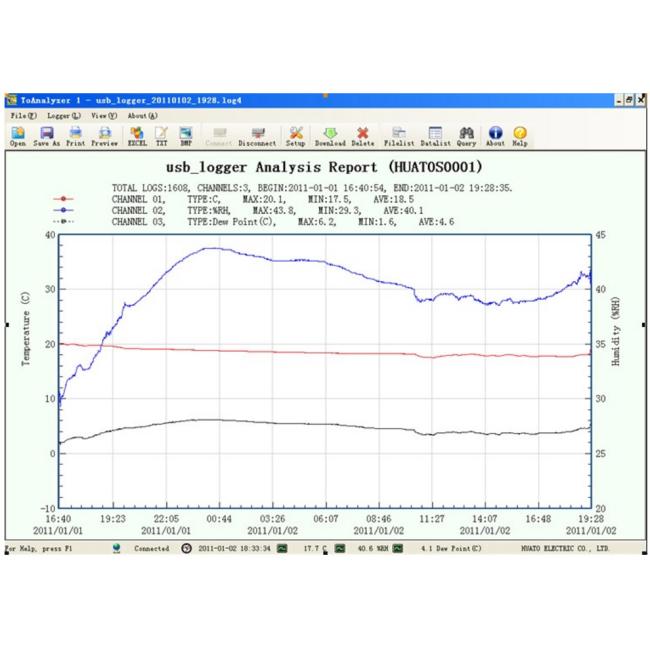Export log as TXT file icon
Screen dimensions: 650x650
point(162,134)
